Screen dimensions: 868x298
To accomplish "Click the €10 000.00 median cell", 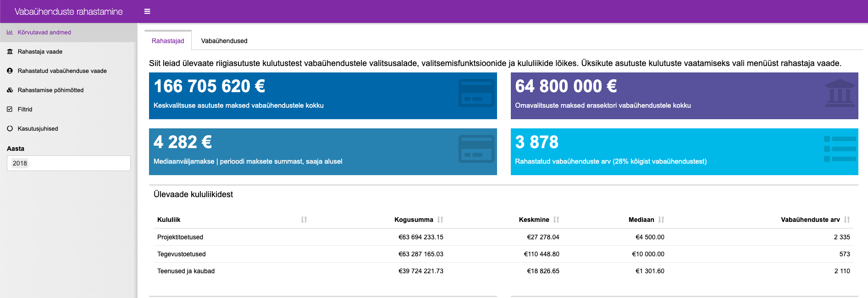I will click(x=648, y=254).
